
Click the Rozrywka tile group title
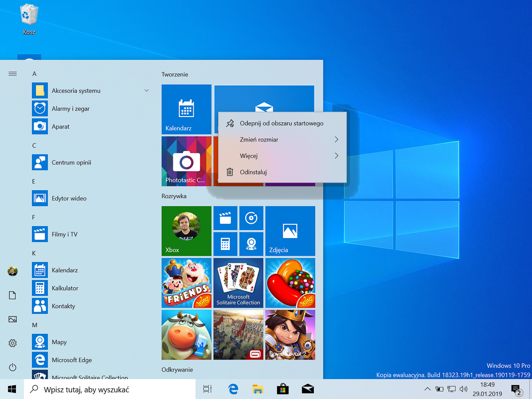click(174, 196)
